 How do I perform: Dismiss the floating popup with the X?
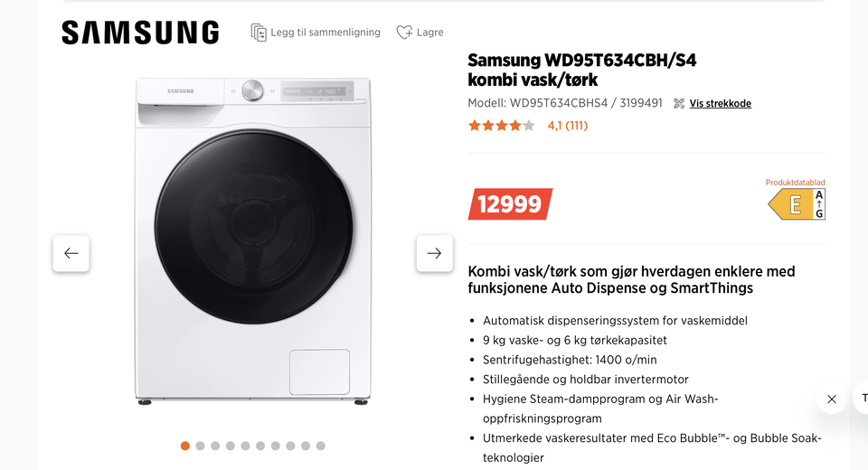(832, 399)
